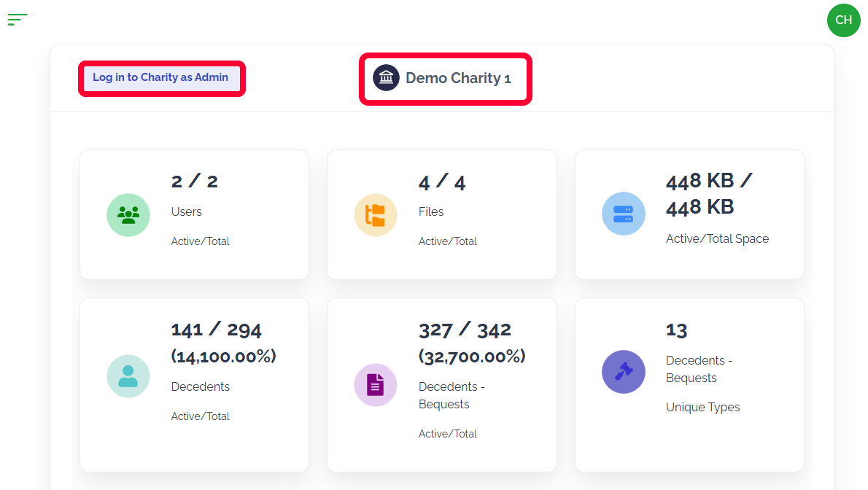
Task: Click the orange Files folder icon
Action: (376, 215)
